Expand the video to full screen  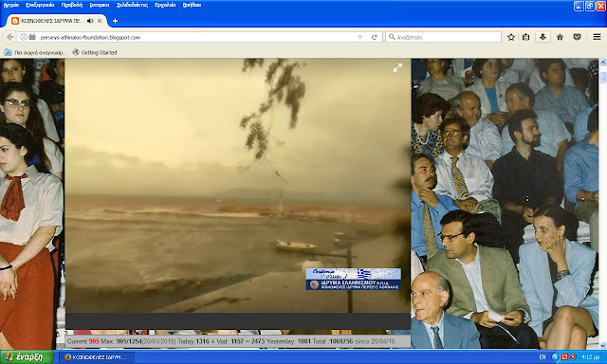[x=397, y=67]
